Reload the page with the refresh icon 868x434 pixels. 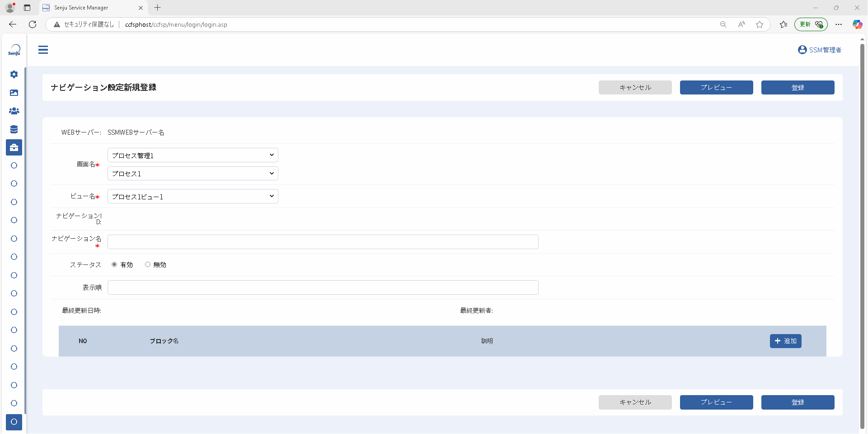tap(33, 24)
